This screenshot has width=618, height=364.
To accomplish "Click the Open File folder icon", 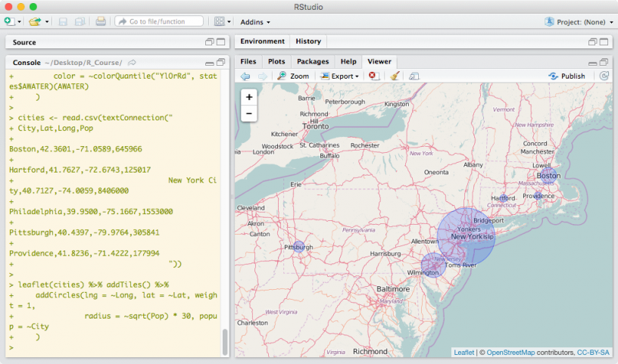I will pyautogui.click(x=33, y=21).
